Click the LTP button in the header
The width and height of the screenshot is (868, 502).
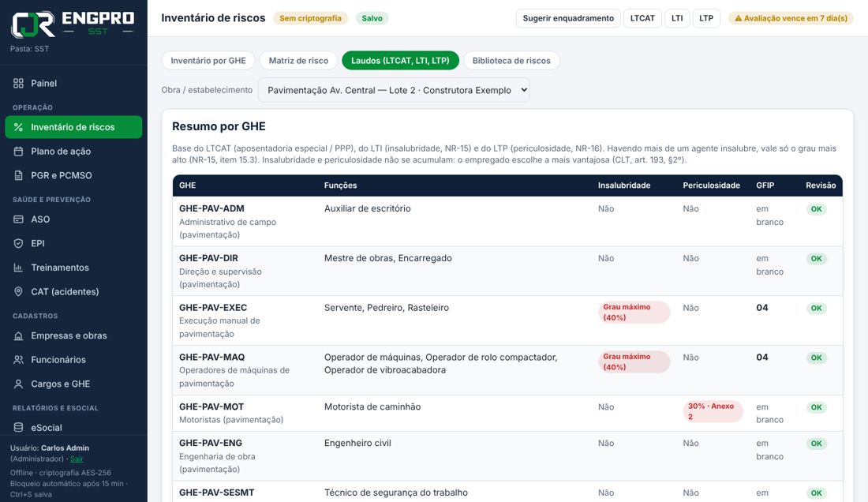(x=705, y=18)
